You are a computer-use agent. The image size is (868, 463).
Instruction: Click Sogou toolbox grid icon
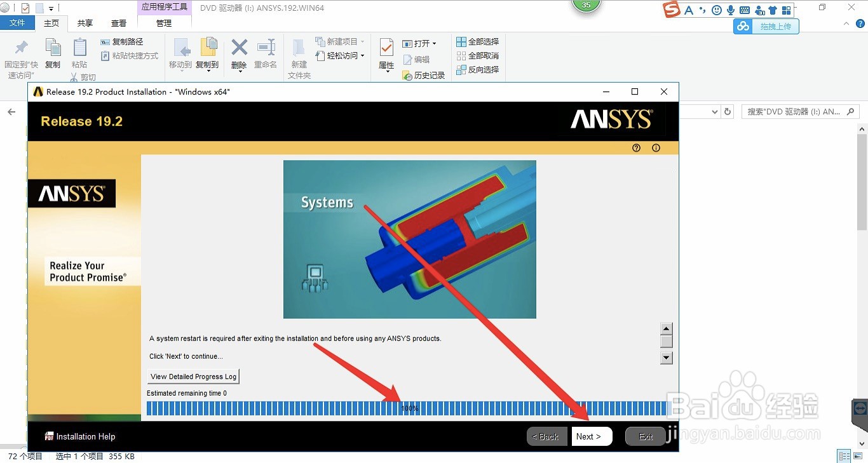coord(787,10)
